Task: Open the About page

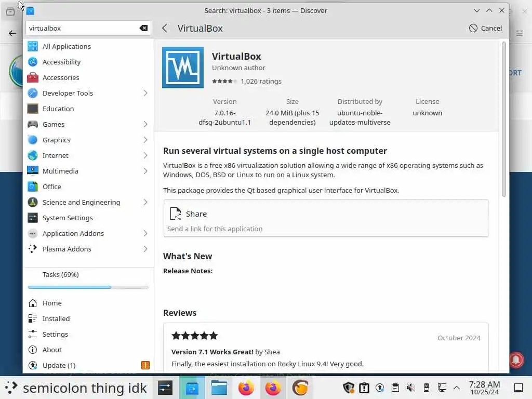Action: (x=88, y=350)
